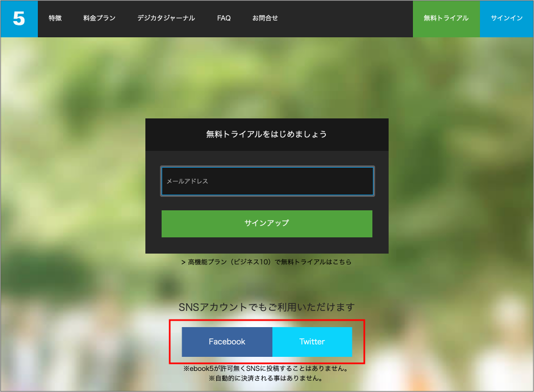The width and height of the screenshot is (534, 392).
Task: Click the SNSアカウントでもご利用いただけます text
Action: tap(266, 307)
